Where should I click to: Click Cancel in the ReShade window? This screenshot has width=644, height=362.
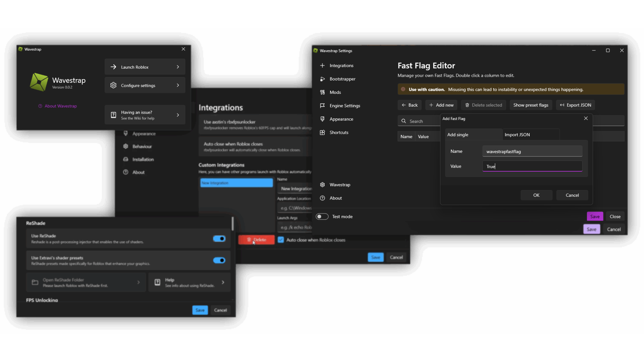(x=220, y=310)
